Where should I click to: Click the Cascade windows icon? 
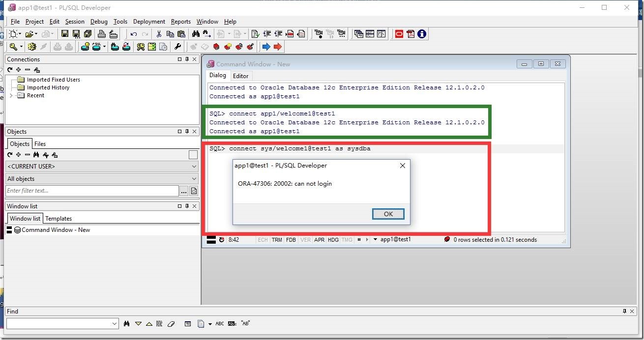coord(358,34)
